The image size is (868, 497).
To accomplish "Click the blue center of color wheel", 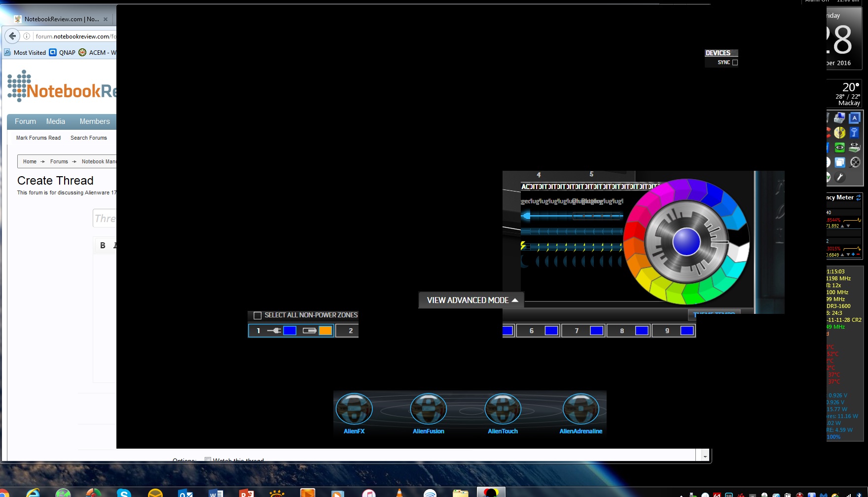I will click(687, 242).
